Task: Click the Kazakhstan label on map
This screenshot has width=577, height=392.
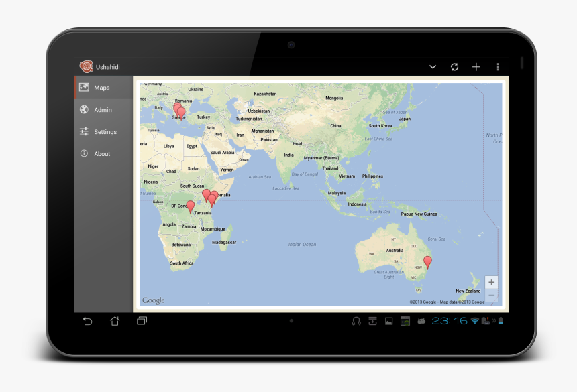Action: [x=265, y=94]
